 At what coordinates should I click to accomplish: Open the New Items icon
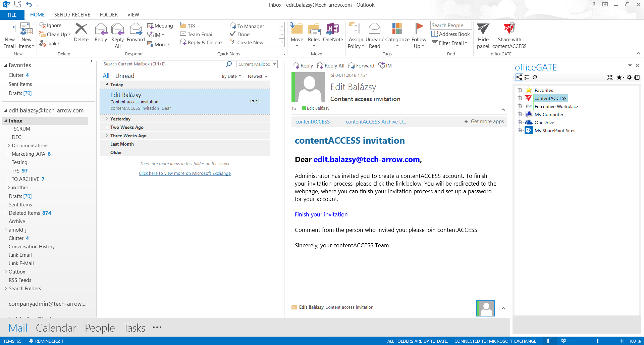coord(26,30)
